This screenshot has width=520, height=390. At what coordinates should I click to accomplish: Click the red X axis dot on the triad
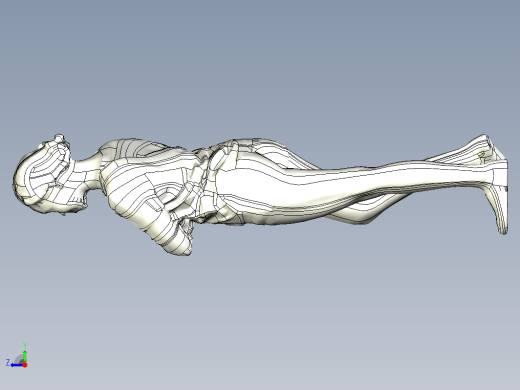[x=25, y=365]
